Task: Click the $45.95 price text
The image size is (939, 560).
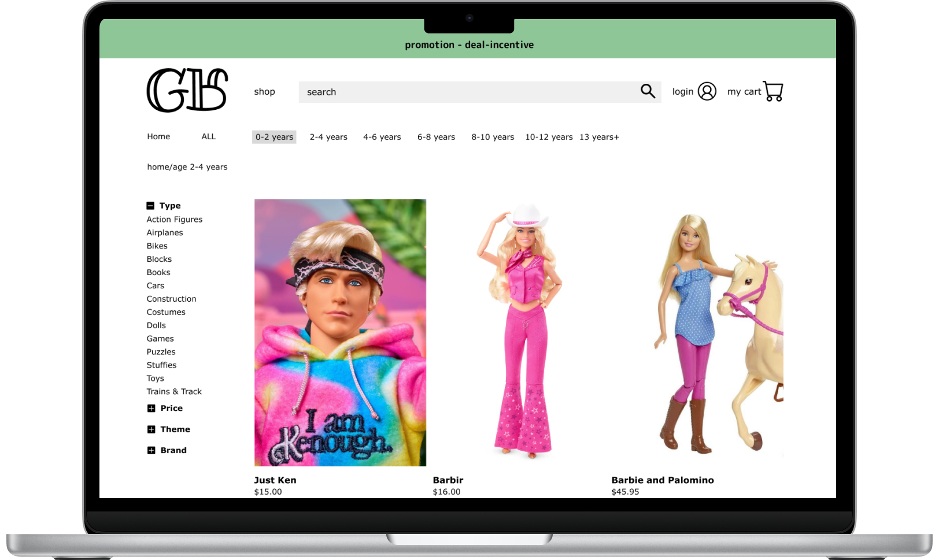Action: (x=626, y=492)
